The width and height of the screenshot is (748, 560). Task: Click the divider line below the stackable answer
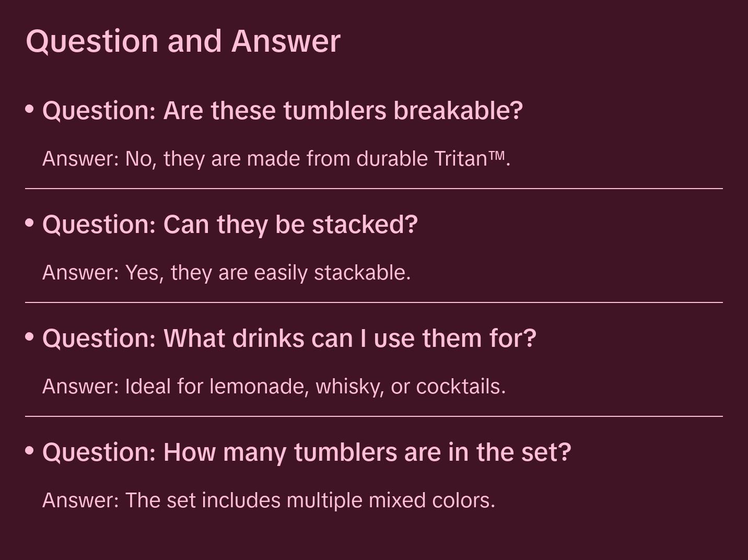point(374,302)
